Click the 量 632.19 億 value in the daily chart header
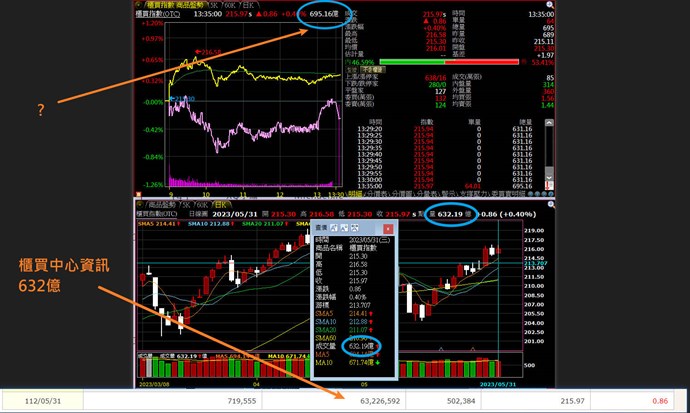The image size is (690, 413). click(450, 214)
